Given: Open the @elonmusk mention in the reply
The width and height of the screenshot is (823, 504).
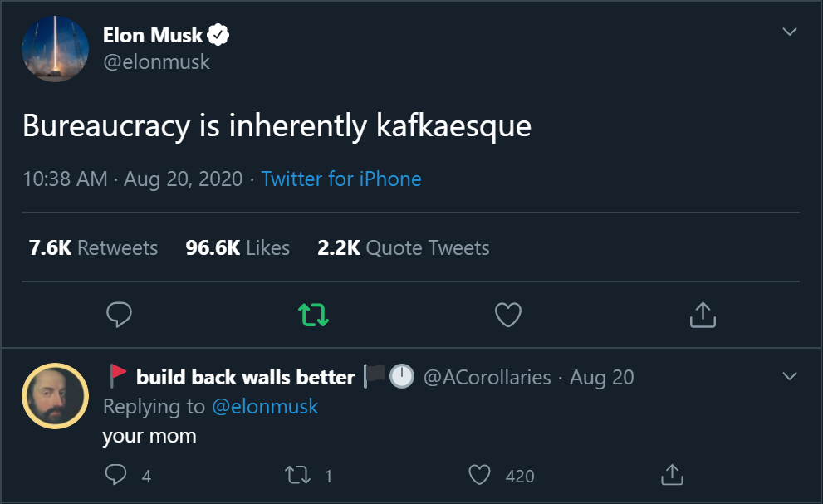Looking at the screenshot, I should pos(265,406).
